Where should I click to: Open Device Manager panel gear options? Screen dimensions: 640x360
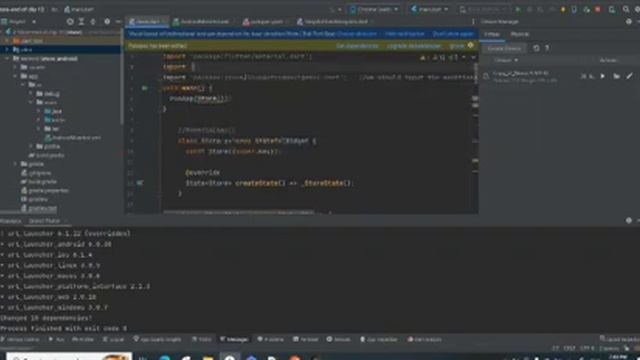629,22
